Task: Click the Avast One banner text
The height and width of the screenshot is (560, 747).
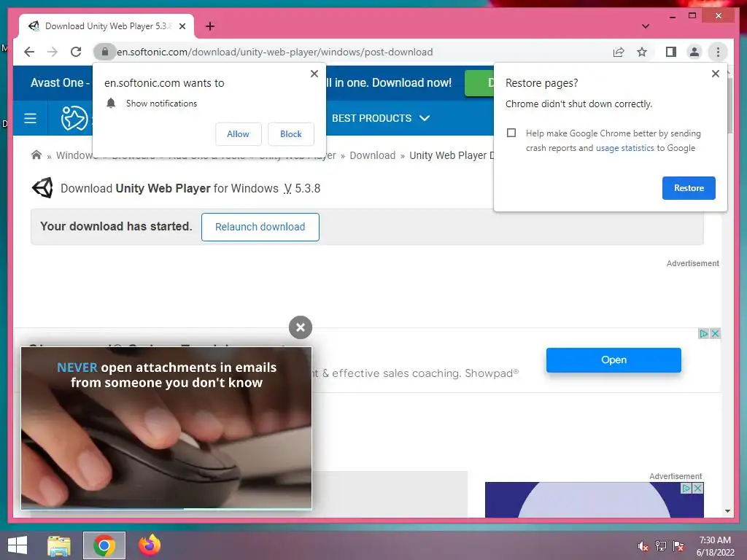Action: 60,83
